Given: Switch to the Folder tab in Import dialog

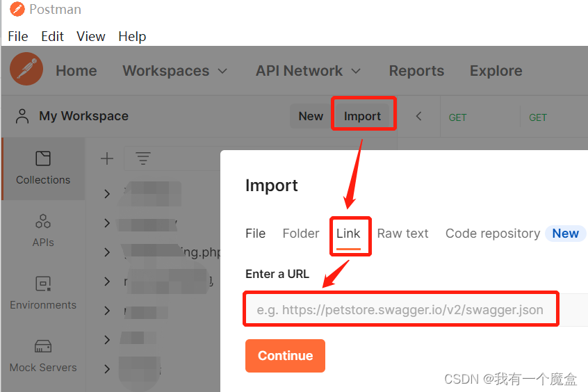Looking at the screenshot, I should point(301,234).
